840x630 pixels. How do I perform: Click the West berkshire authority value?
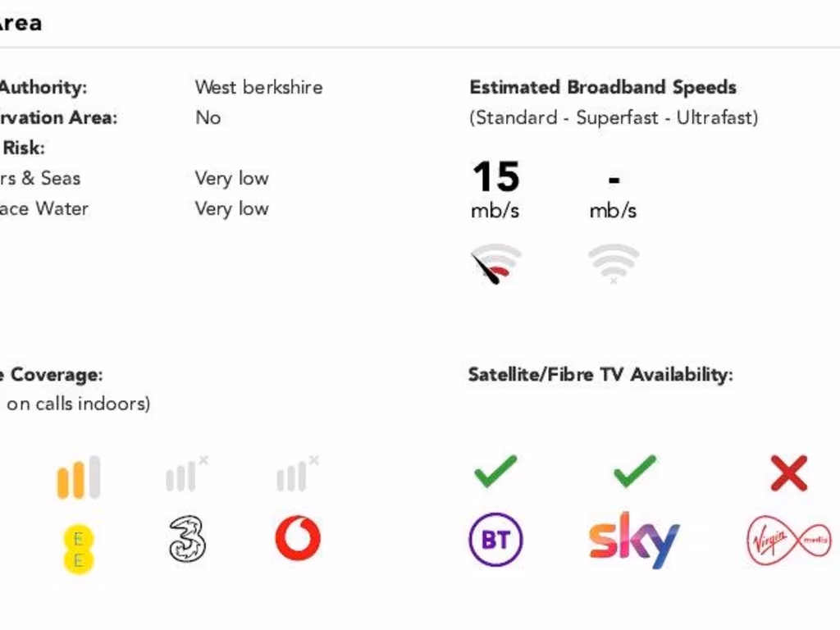click(x=258, y=87)
